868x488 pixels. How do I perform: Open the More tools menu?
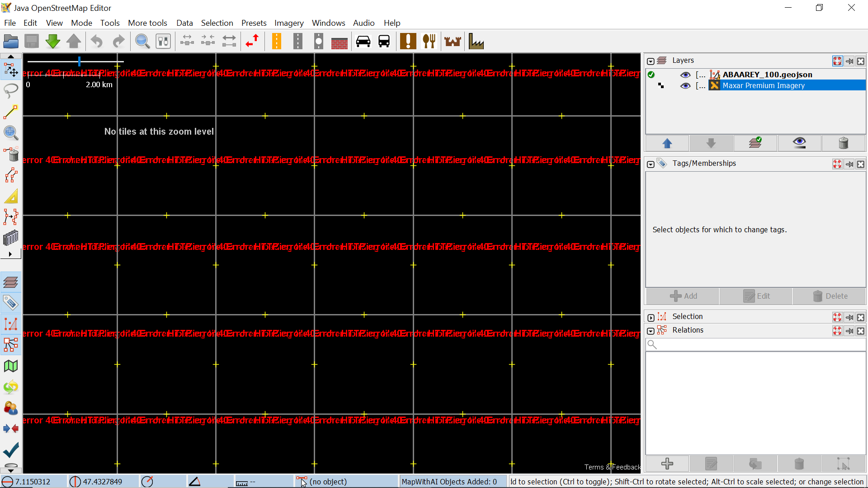tap(147, 23)
